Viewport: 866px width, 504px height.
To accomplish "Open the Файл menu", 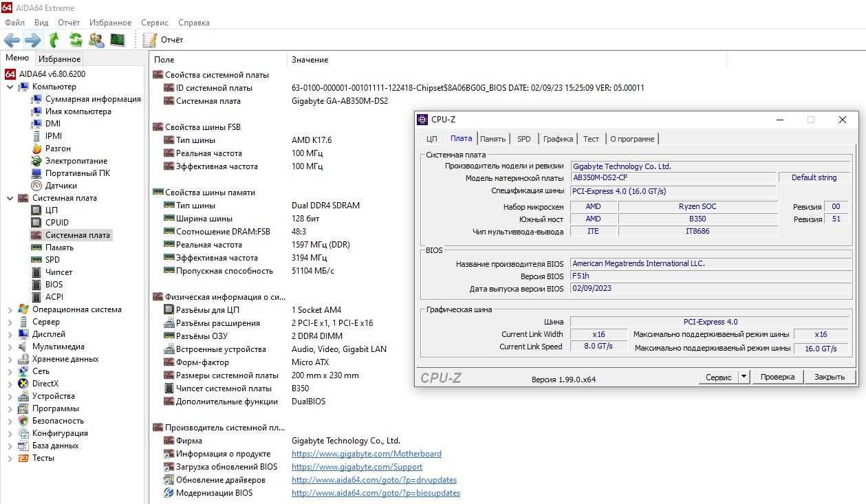I will (x=14, y=23).
